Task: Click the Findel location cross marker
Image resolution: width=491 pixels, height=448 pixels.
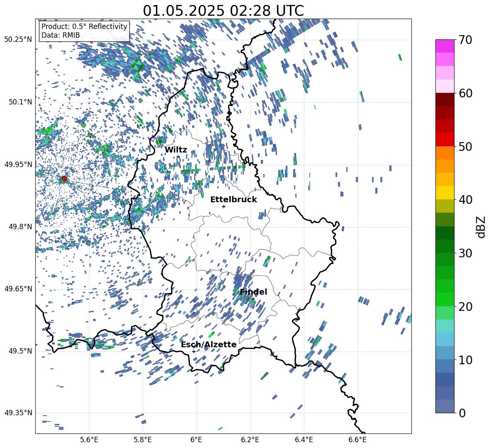Action: click(x=253, y=299)
